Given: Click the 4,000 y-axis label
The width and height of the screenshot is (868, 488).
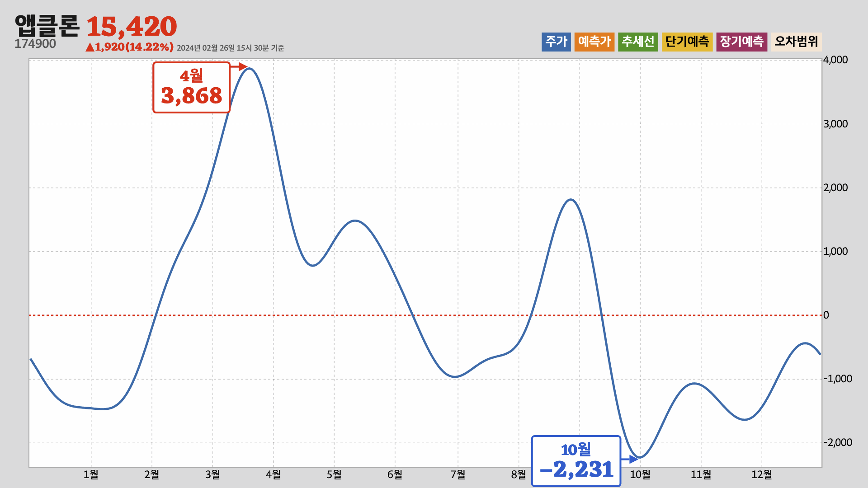Looking at the screenshot, I should pos(835,60).
